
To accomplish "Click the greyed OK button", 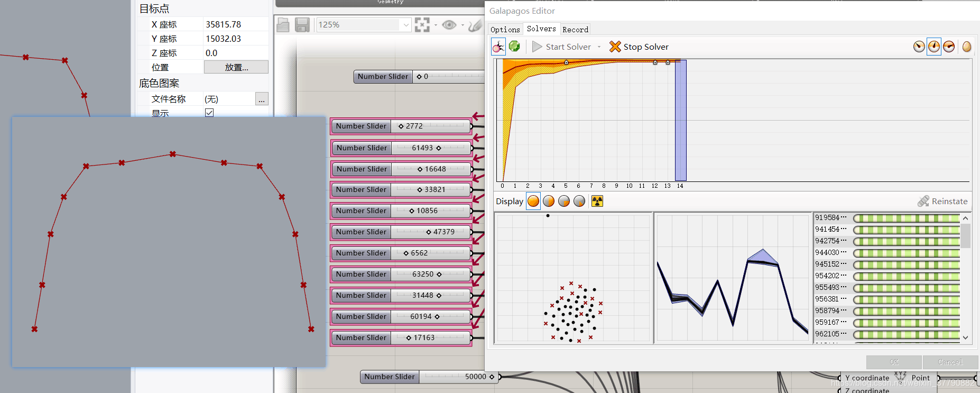I will (x=894, y=362).
